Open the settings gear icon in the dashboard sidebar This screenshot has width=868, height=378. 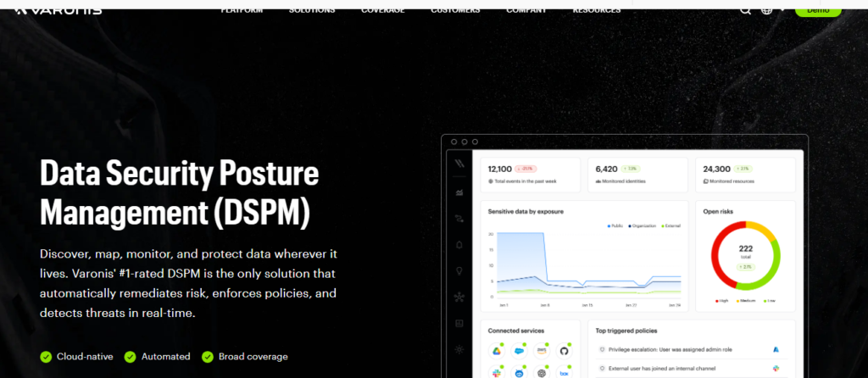coord(459,349)
